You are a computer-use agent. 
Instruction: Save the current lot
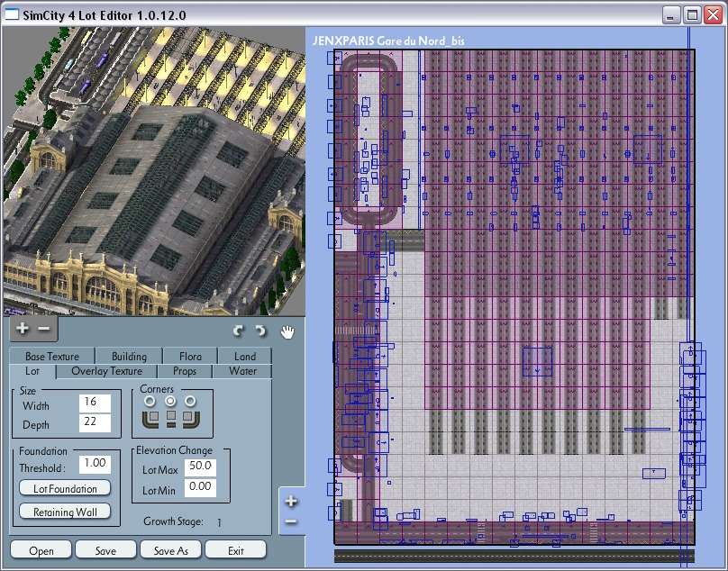point(105,550)
